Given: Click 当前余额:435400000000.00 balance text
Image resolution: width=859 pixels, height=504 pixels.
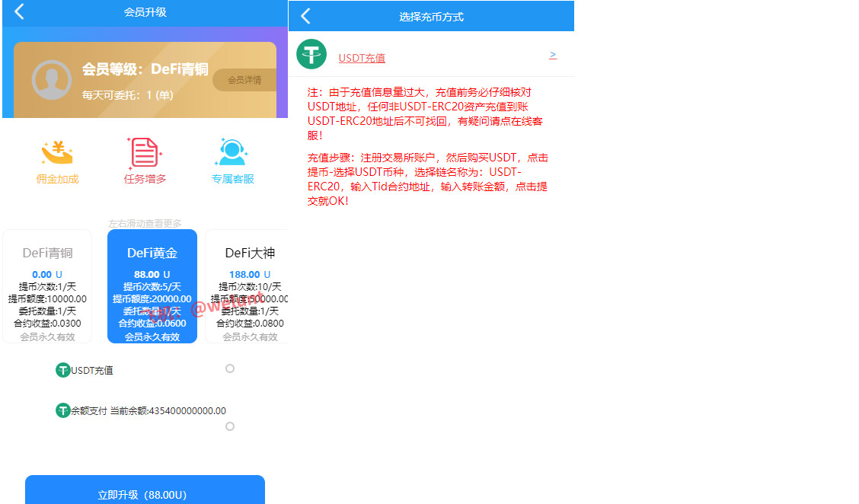Looking at the screenshot, I should [168, 411].
